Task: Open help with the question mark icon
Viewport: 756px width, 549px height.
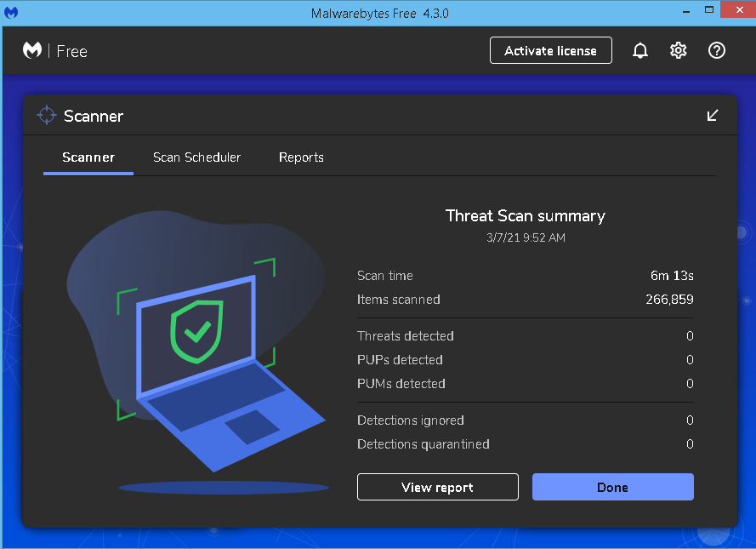Action: point(717,51)
